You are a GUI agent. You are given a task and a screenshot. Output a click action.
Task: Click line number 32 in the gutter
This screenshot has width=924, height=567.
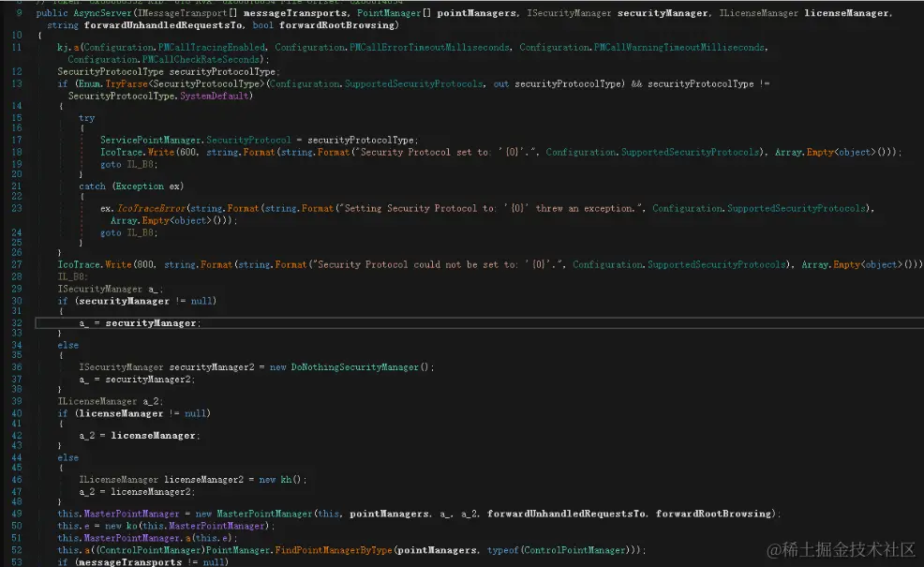(17, 323)
